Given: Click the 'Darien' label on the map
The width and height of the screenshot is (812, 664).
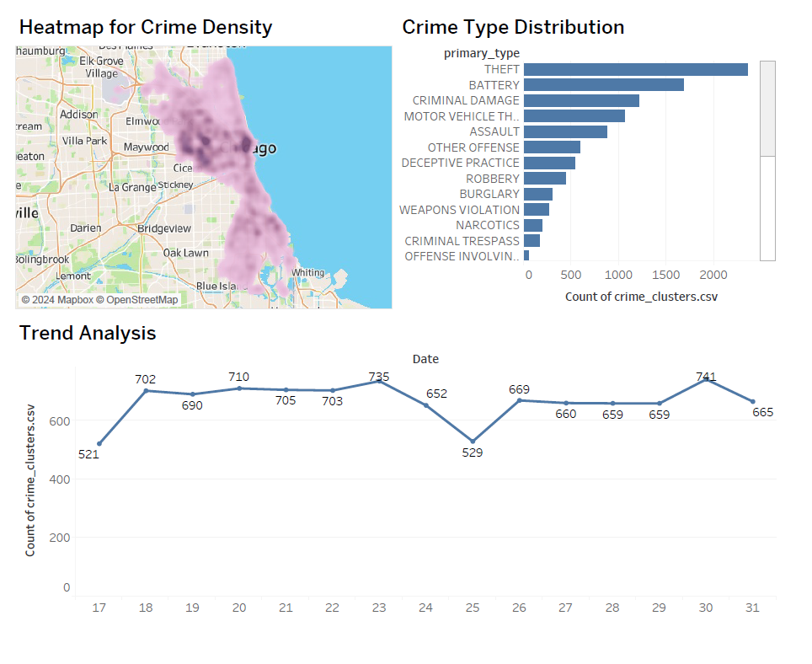Looking at the screenshot, I should pyautogui.click(x=86, y=228).
